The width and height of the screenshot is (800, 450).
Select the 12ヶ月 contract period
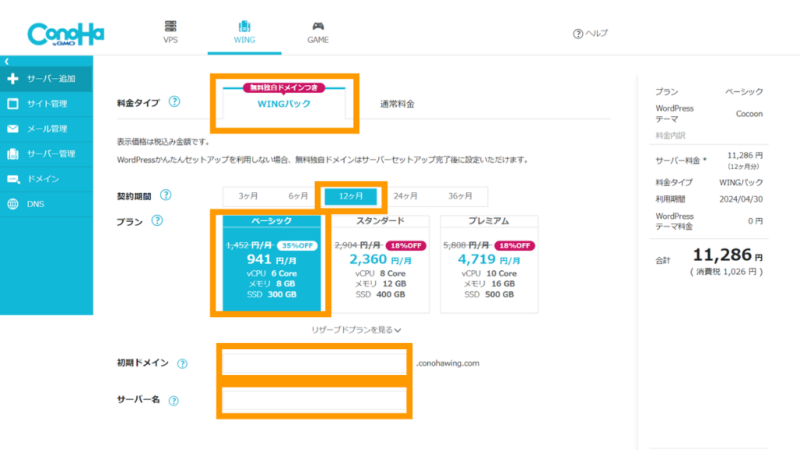tap(351, 196)
